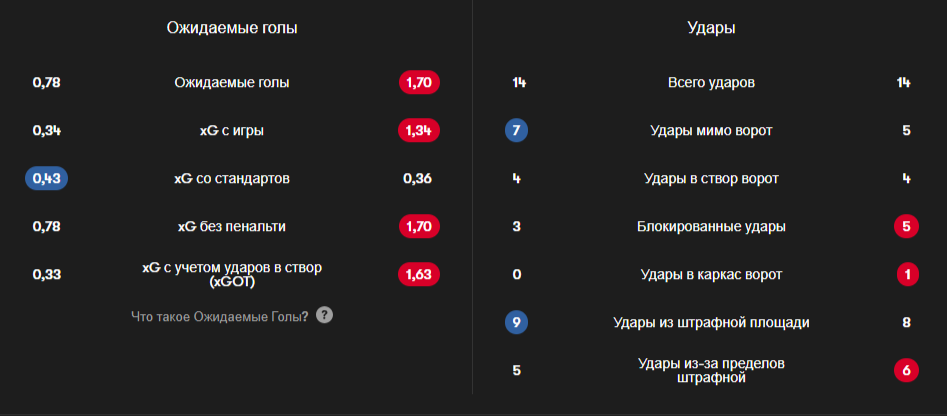Image resolution: width=947 pixels, height=416 pixels.
Task: Click the blue 0,43 xG со стандартов badge
Action: click(47, 179)
